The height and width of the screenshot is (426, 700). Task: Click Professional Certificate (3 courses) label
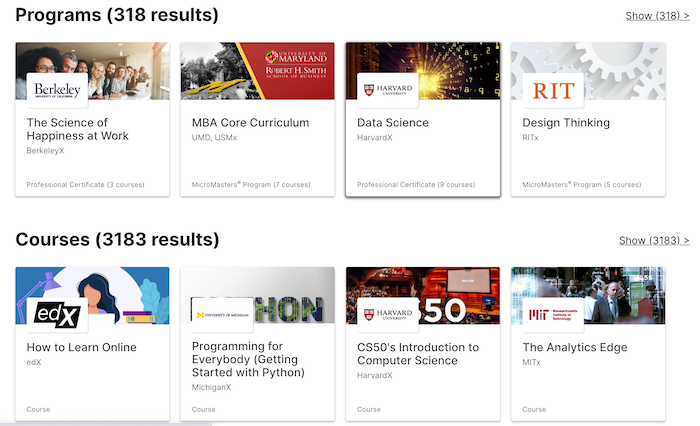(86, 184)
